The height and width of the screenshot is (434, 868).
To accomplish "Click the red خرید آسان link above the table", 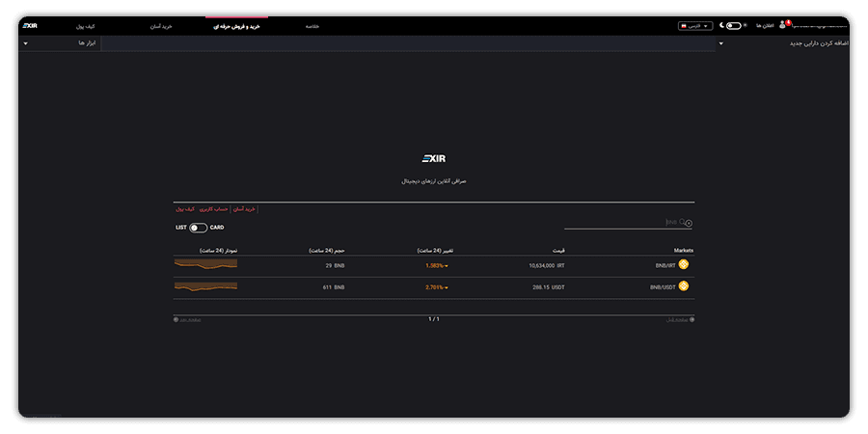I will click(244, 209).
